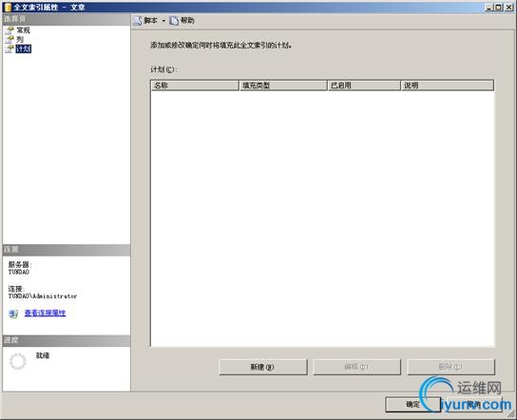Open the 常规 (General) page
The image size is (517, 420).
(x=23, y=30)
